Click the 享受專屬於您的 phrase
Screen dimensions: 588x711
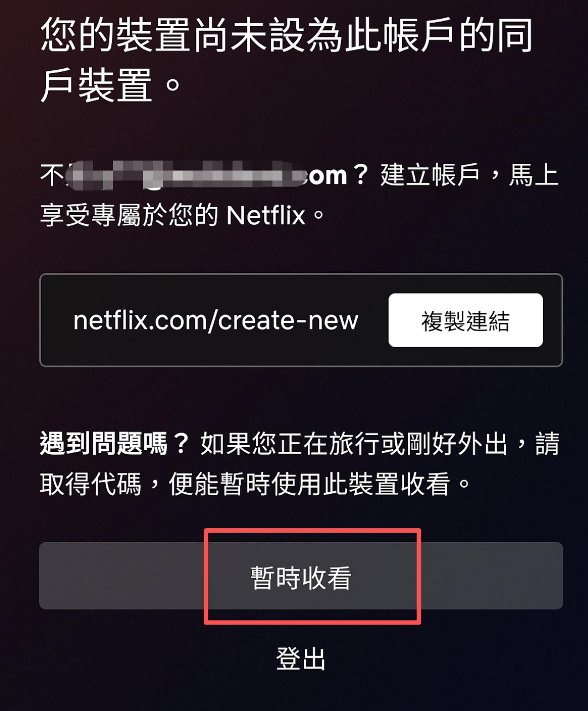coord(130,215)
